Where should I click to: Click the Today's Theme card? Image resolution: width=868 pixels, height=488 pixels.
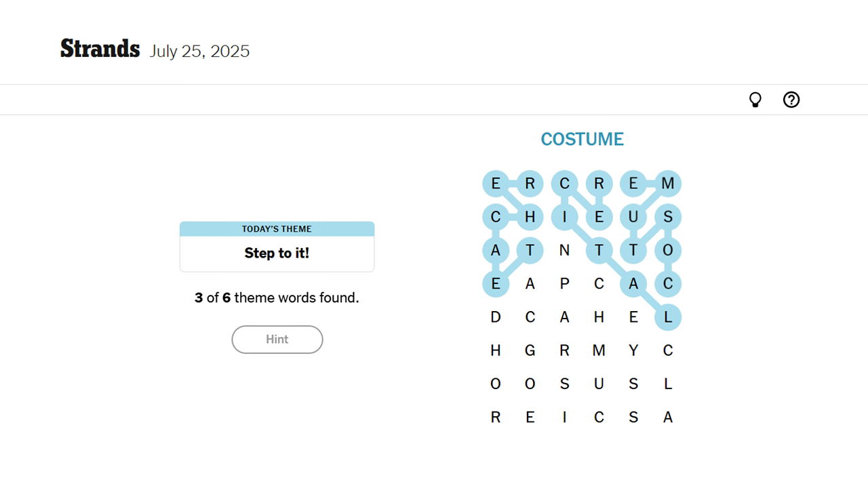pyautogui.click(x=277, y=246)
